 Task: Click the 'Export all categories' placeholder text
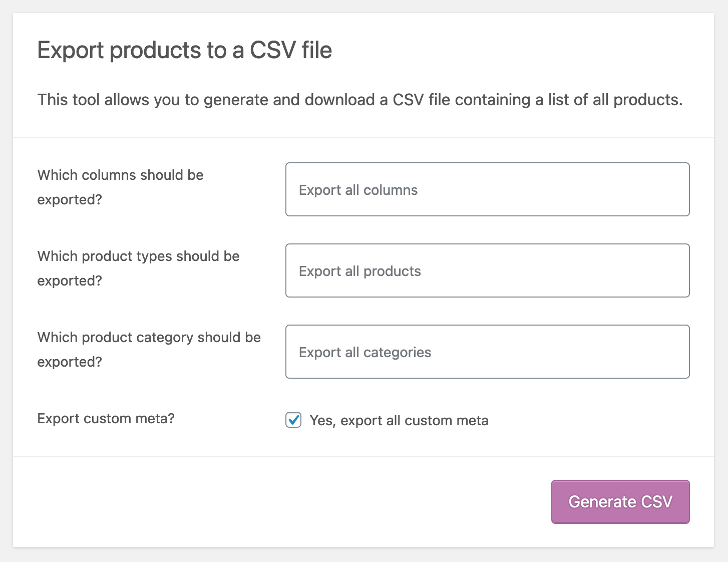365,353
